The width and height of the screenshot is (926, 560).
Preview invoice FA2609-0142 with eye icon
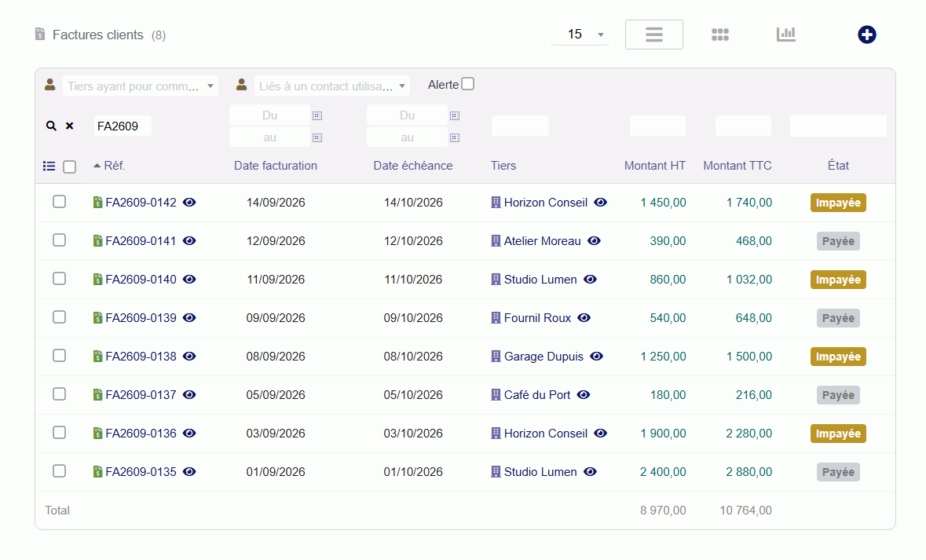click(x=189, y=203)
